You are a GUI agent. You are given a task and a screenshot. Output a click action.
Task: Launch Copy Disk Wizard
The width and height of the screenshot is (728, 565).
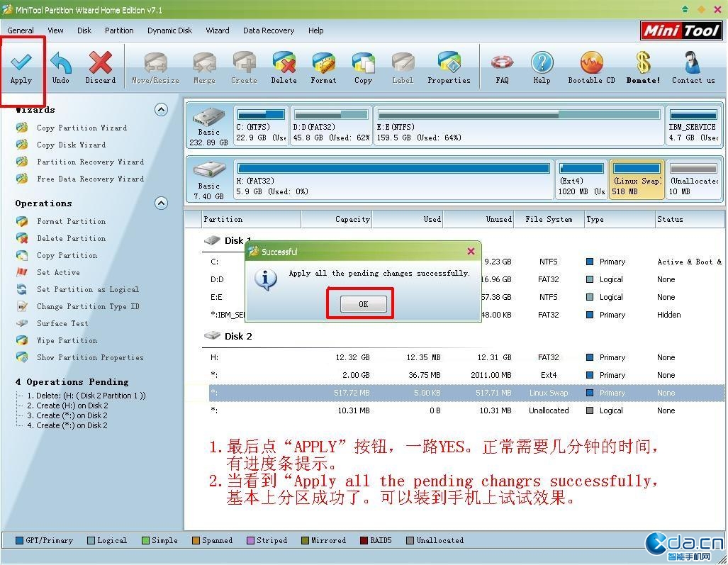coord(71,145)
